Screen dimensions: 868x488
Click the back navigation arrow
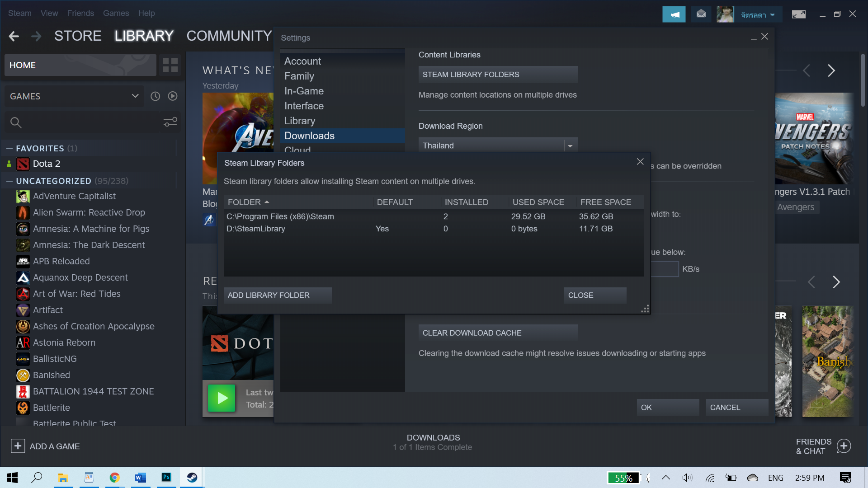[x=14, y=36]
